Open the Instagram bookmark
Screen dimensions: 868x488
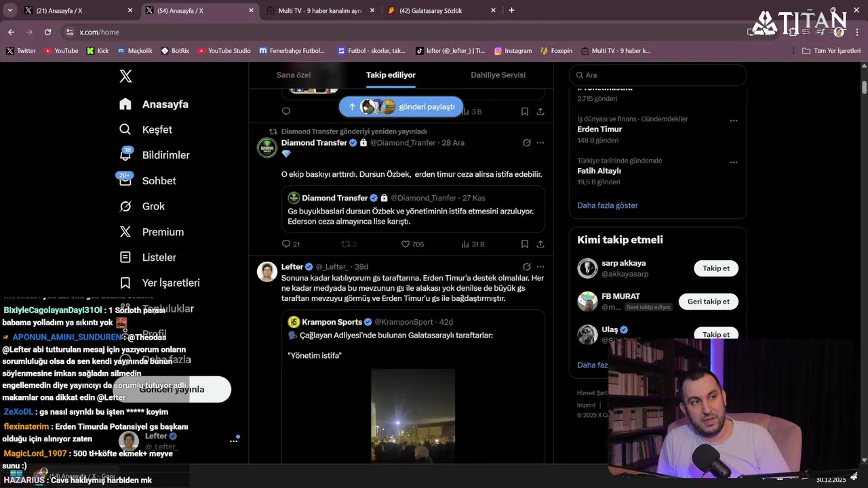coord(513,51)
